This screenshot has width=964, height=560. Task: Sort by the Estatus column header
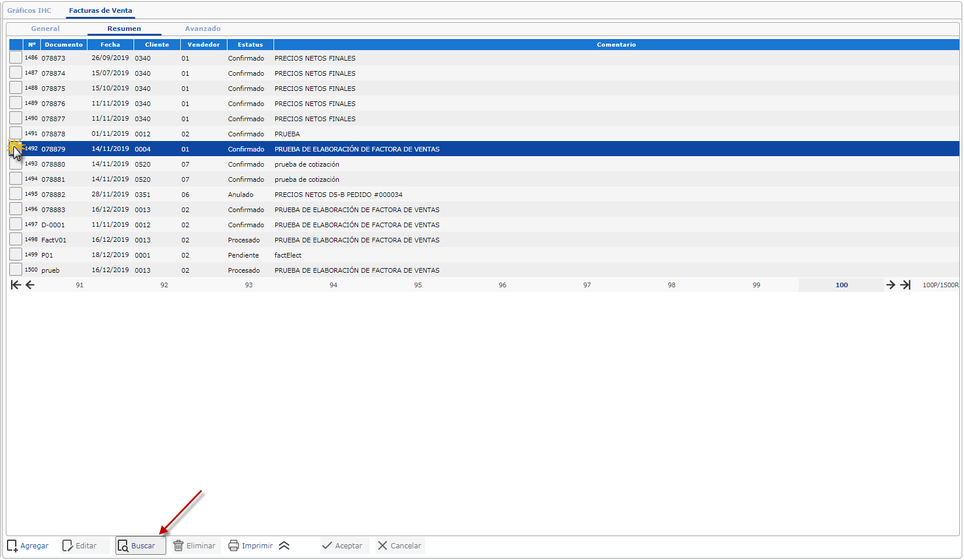[x=250, y=45]
